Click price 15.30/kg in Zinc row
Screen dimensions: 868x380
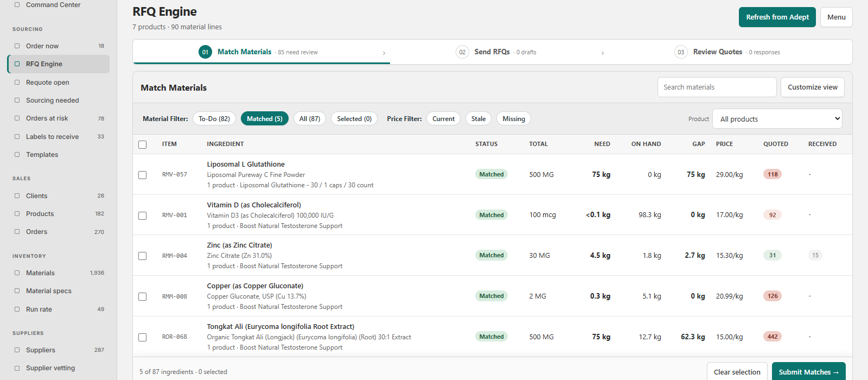[730, 255]
